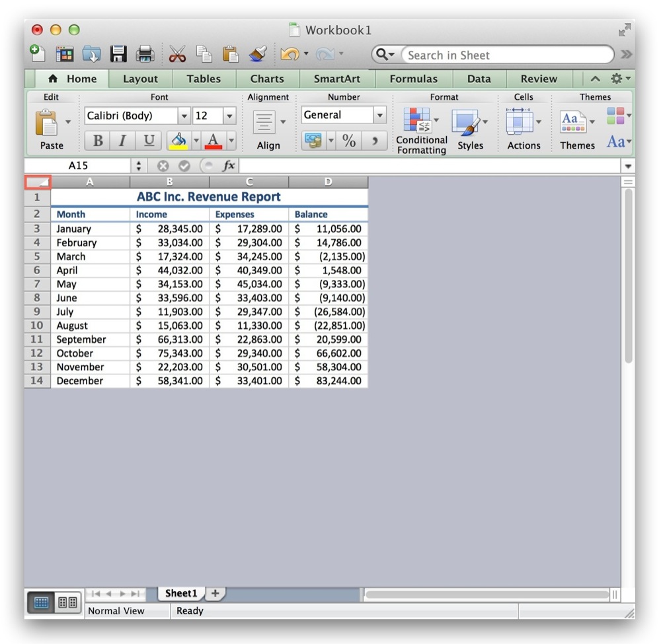
Task: Print the sheet using the printer icon
Action: tap(145, 54)
